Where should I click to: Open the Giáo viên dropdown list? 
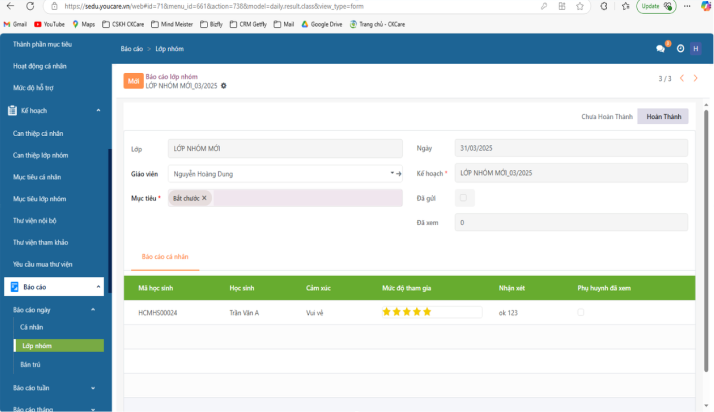point(390,174)
